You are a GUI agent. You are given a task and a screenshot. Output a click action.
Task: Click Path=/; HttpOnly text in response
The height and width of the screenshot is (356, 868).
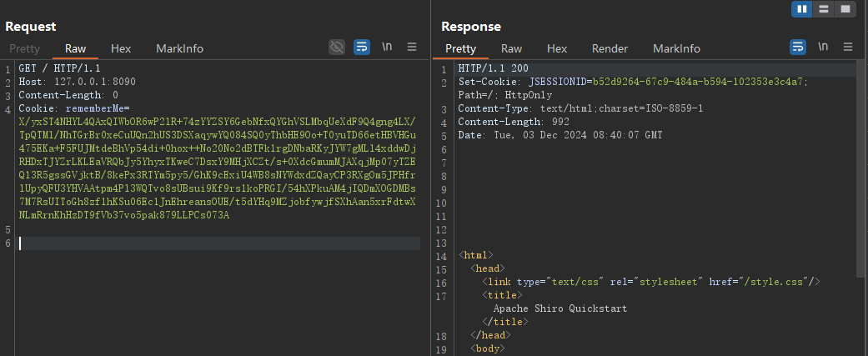click(x=504, y=95)
